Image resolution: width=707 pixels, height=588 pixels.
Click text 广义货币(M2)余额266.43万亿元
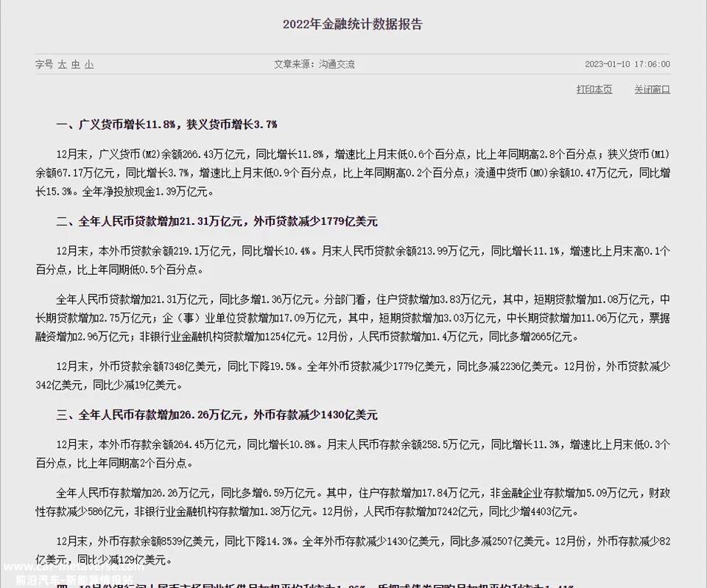[172, 154]
